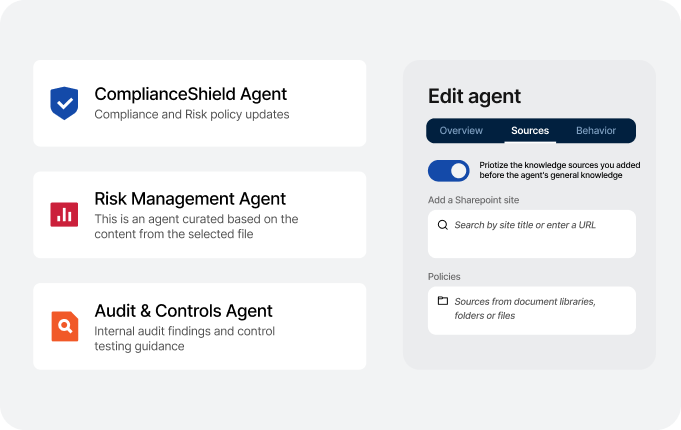Click the prioritize knowledge sources description text

(559, 170)
